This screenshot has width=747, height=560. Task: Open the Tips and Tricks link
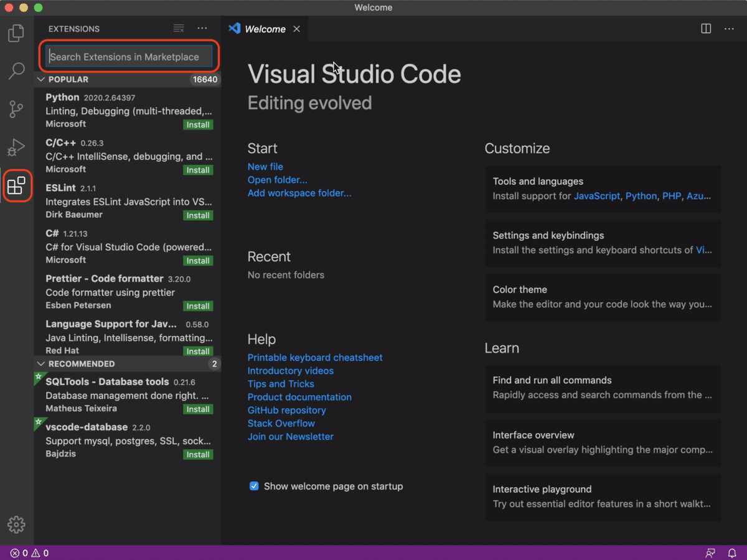[x=281, y=384]
